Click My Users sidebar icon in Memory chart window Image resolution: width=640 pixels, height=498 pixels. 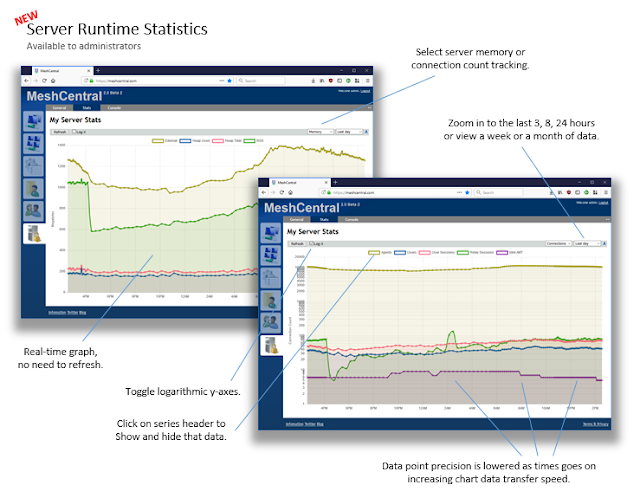[x=33, y=210]
